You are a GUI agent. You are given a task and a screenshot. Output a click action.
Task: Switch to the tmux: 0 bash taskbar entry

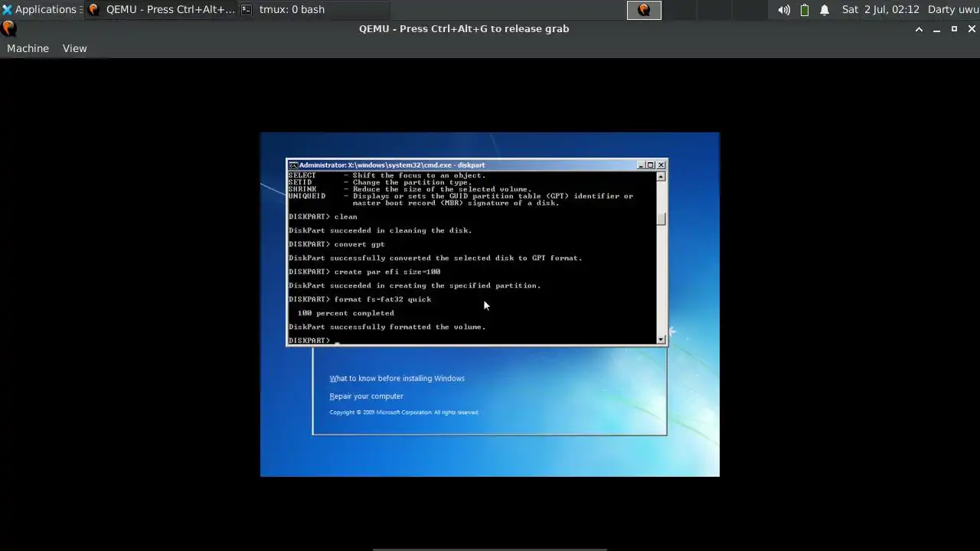click(313, 9)
